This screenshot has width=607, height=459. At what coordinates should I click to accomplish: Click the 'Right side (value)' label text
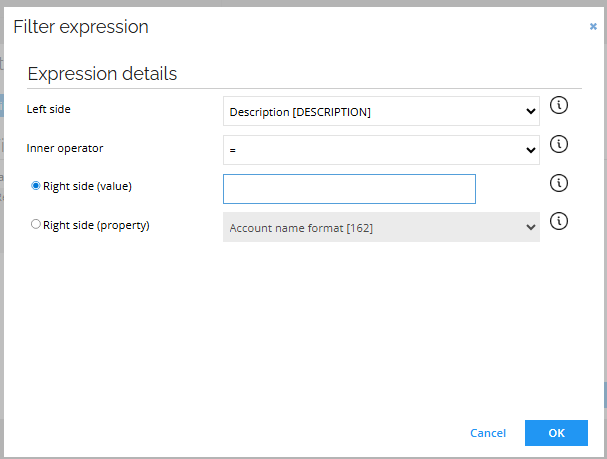(x=88, y=186)
